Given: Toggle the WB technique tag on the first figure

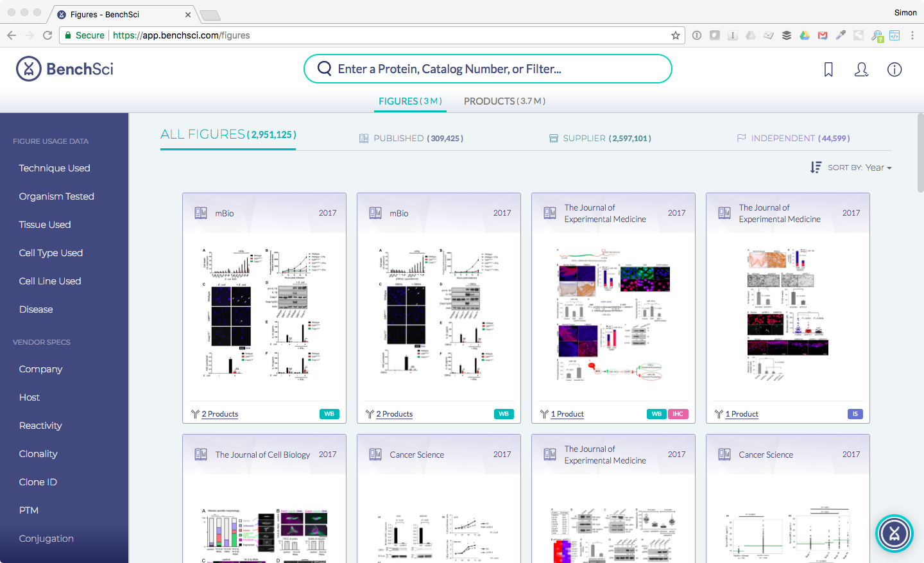Looking at the screenshot, I should tap(329, 414).
